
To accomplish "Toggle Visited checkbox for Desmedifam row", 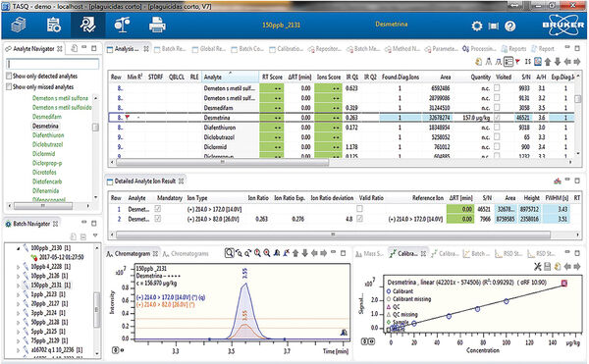I will (x=497, y=107).
